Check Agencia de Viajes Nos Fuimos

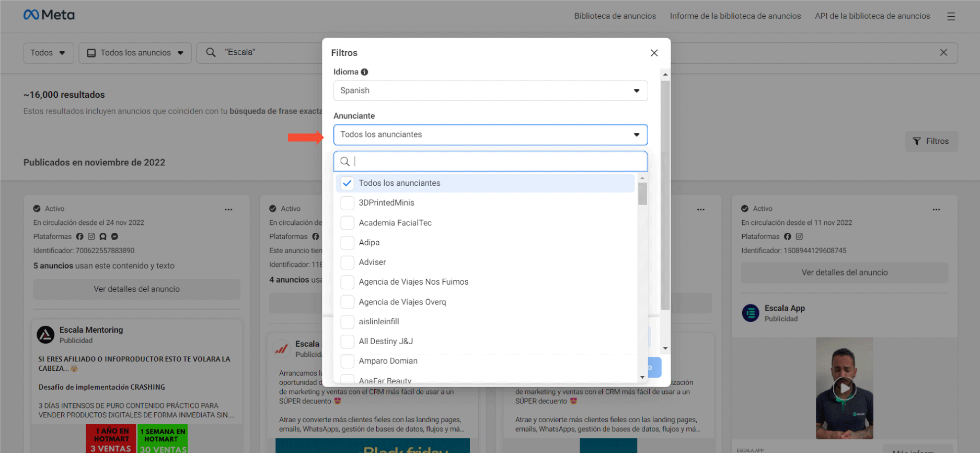(x=347, y=282)
